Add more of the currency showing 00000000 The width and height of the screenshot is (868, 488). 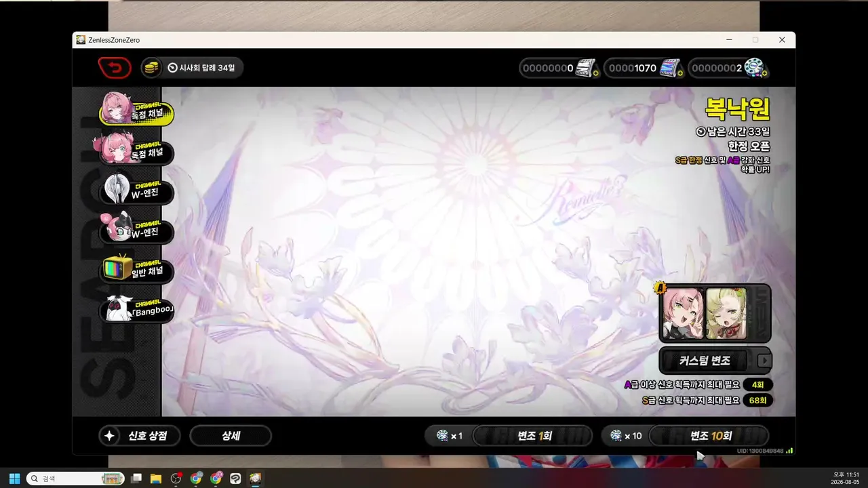tap(595, 73)
